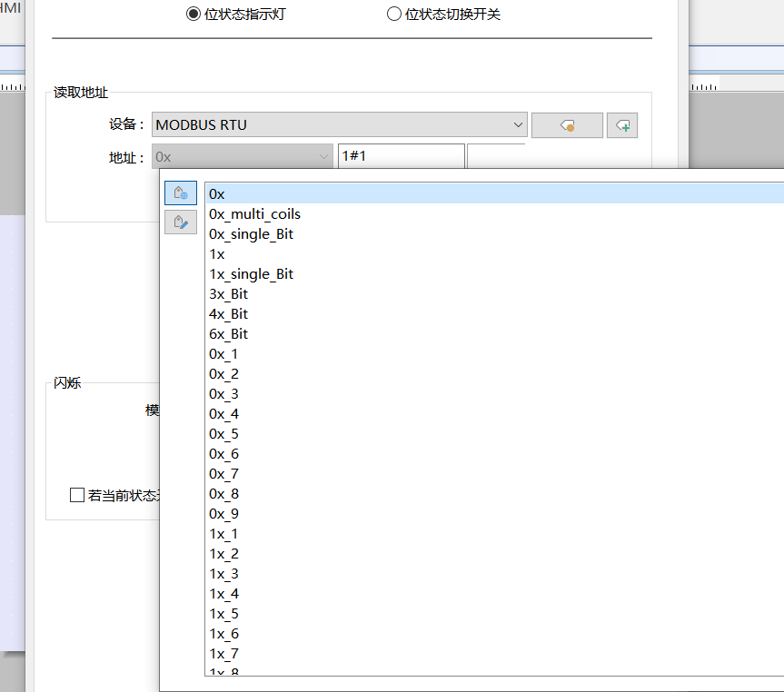Toggle the checkbox under the blink section

click(x=77, y=495)
